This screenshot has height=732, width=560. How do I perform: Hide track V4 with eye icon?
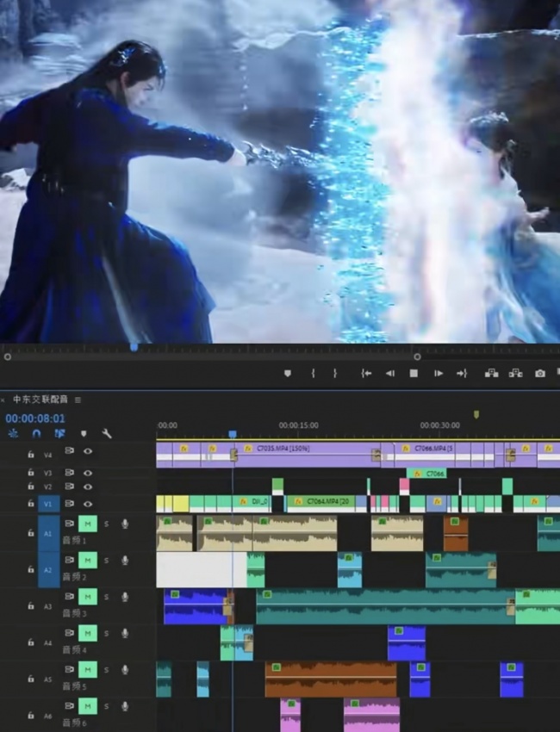[87, 451]
